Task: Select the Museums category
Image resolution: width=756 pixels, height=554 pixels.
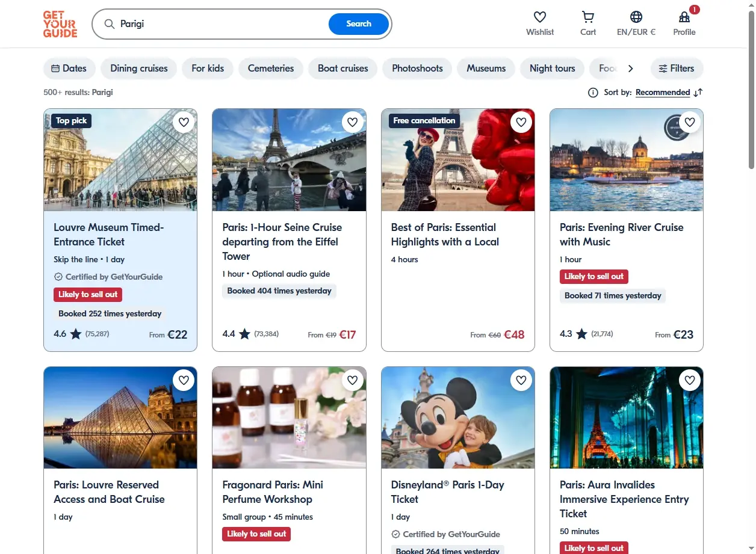Action: tap(486, 68)
